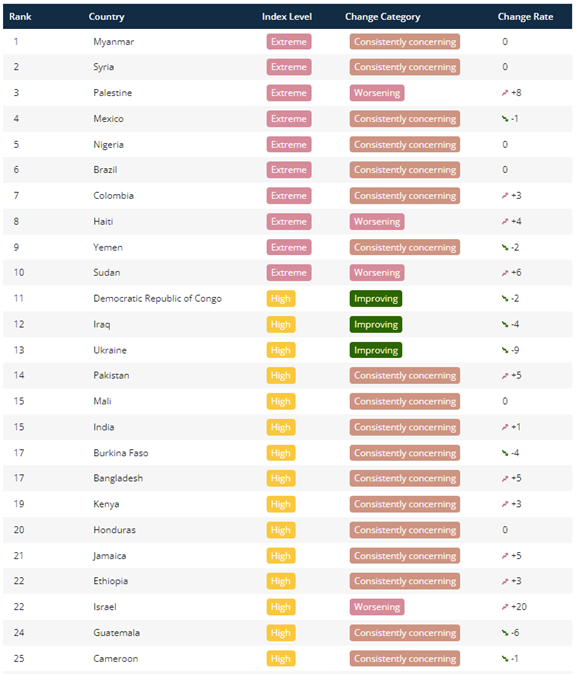Image resolution: width=579 pixels, height=674 pixels.
Task: Sort by the Rank column header
Action: [20, 17]
